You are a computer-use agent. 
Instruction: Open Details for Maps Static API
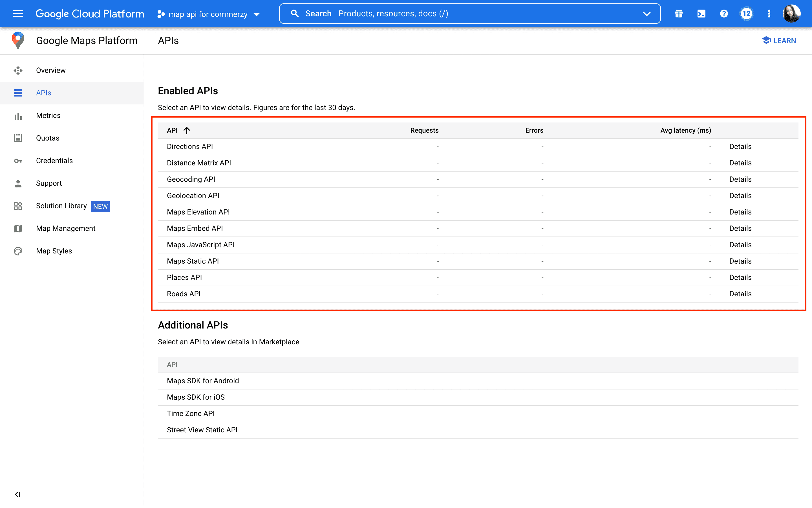click(740, 261)
